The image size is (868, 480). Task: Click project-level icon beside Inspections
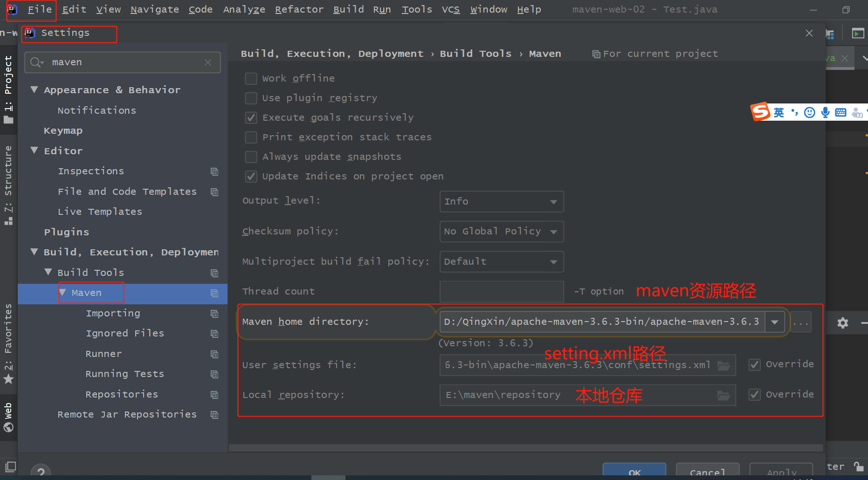coord(214,171)
